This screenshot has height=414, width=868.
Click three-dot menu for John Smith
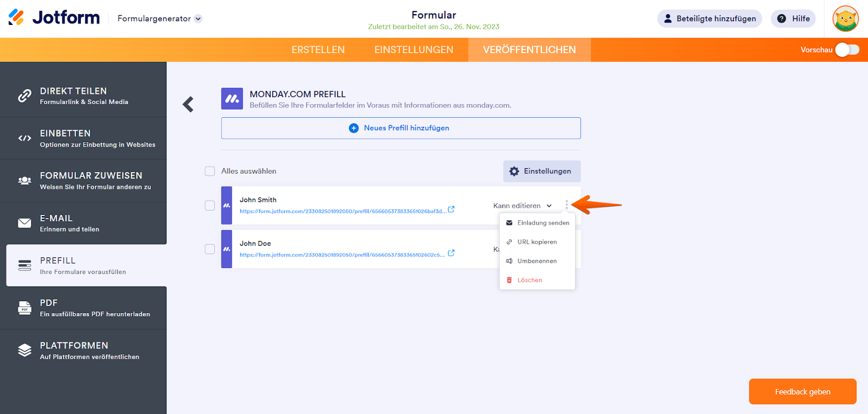coord(566,205)
